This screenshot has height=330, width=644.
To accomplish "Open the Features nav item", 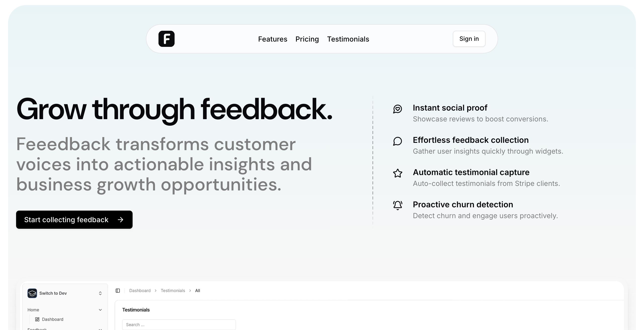I will pos(272,39).
